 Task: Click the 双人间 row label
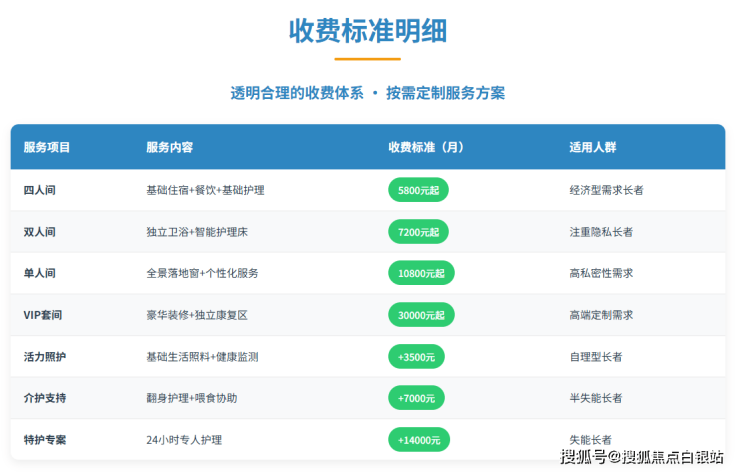click(40, 231)
